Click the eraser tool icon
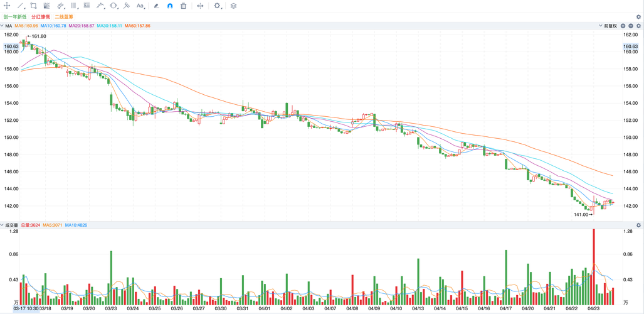The image size is (644, 314). click(157, 6)
